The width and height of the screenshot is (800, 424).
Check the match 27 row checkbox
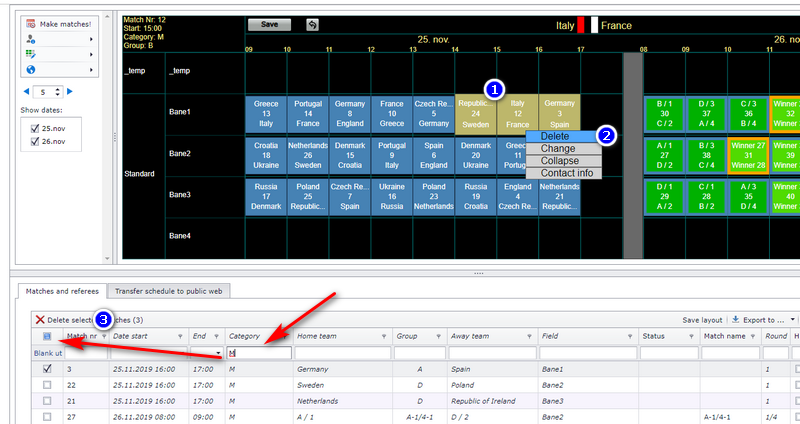(x=47, y=417)
